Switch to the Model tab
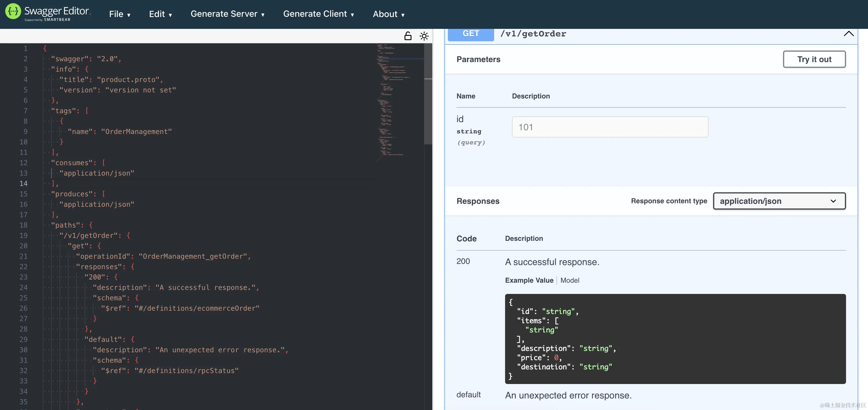Viewport: 868px width, 410px height. click(570, 280)
